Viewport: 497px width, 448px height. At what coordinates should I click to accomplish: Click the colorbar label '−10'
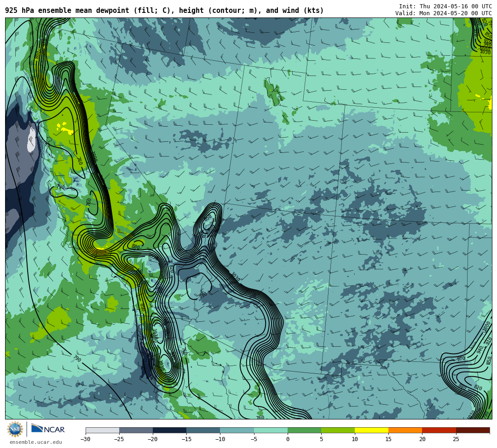click(x=220, y=439)
